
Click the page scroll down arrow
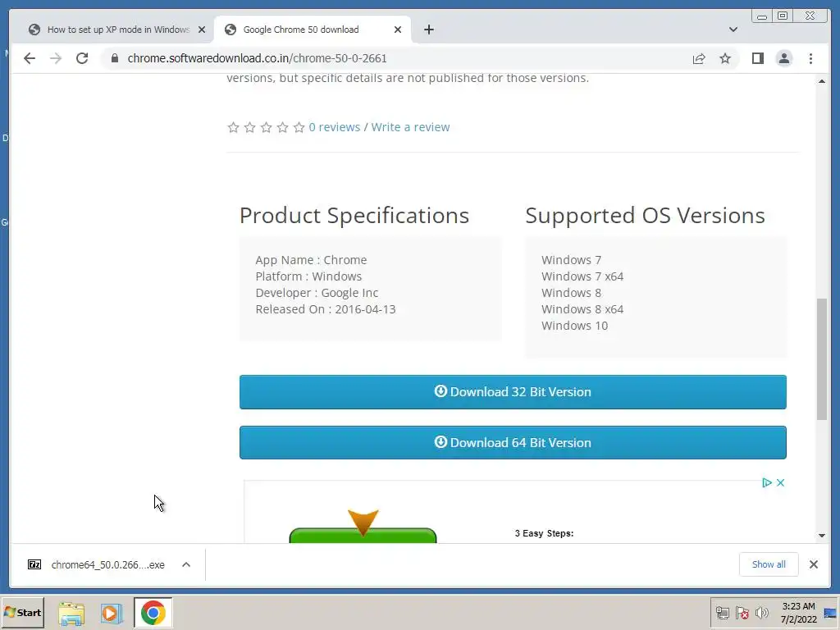pos(822,535)
